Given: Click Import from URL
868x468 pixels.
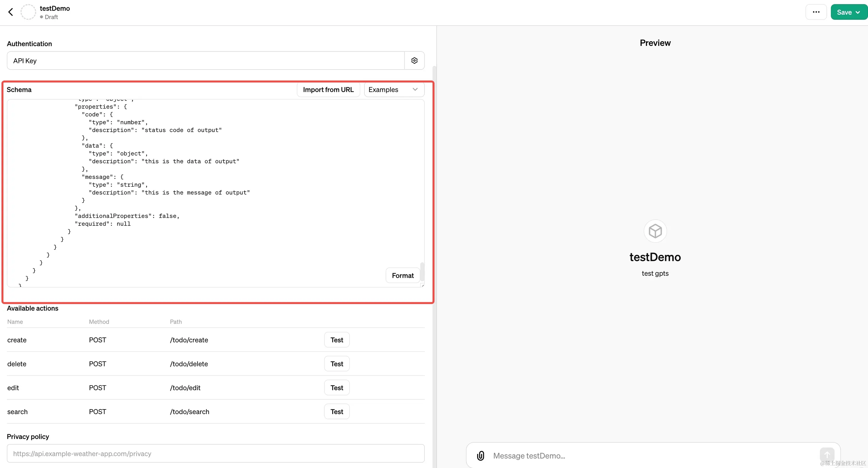Looking at the screenshot, I should [328, 89].
